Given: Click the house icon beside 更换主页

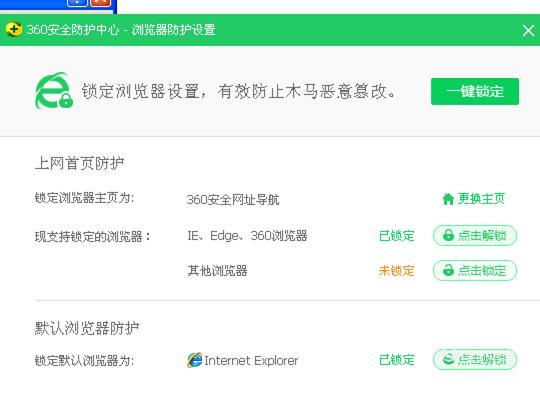Looking at the screenshot, I should tap(448, 199).
